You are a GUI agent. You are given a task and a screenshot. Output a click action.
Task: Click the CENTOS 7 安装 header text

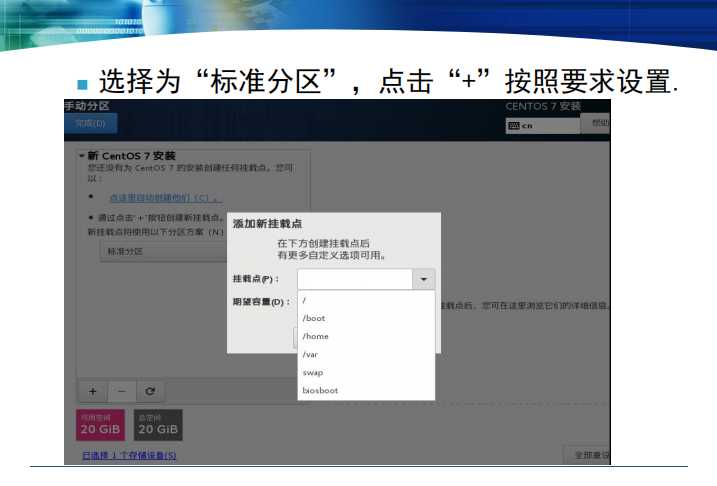pyautogui.click(x=543, y=107)
